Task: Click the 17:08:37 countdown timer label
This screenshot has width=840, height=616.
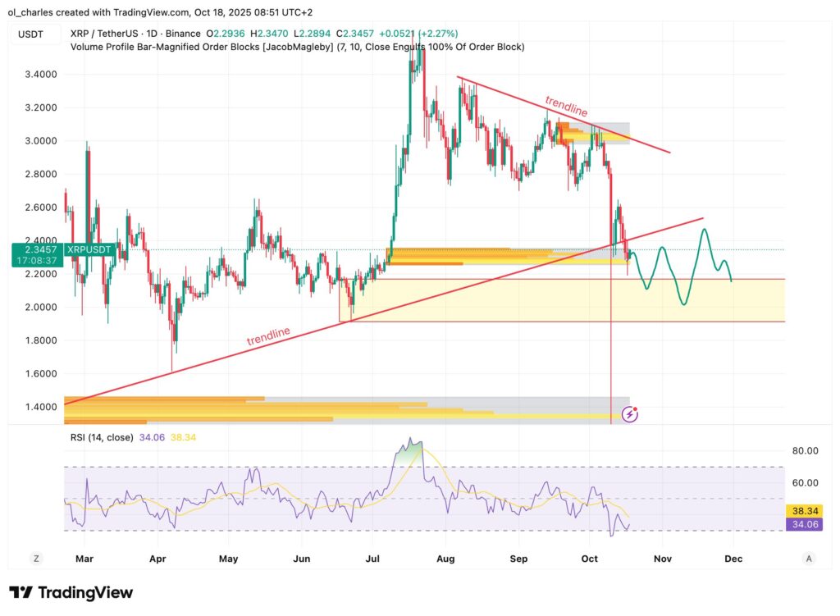Action: [x=35, y=258]
